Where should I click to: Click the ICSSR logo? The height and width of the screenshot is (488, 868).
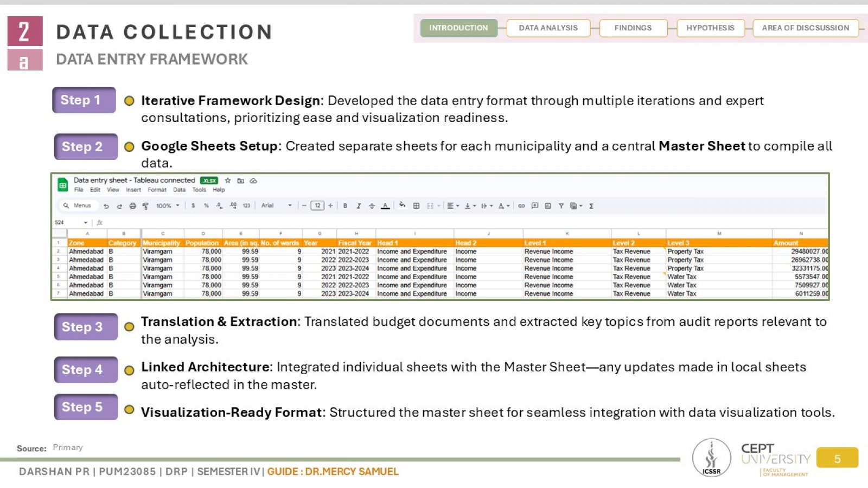[x=711, y=458]
